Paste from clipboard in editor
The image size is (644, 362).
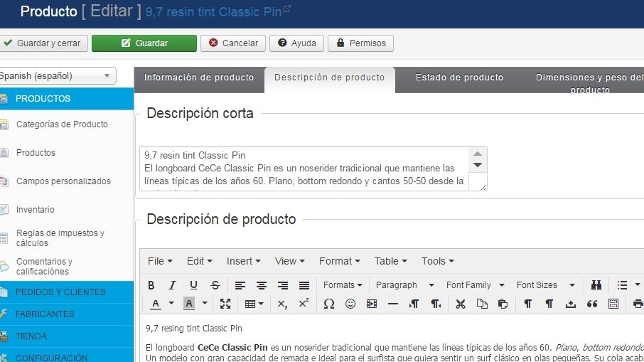[503, 304]
